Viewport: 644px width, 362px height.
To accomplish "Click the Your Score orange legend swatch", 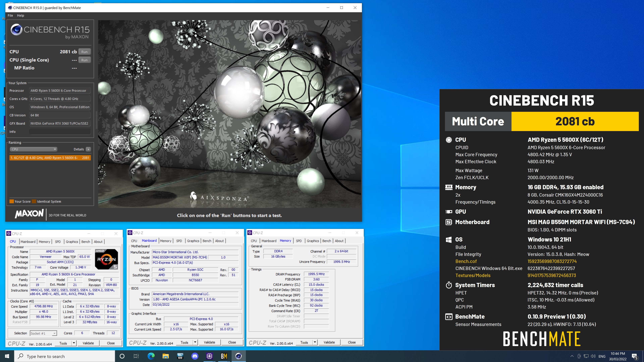I will point(12,201).
